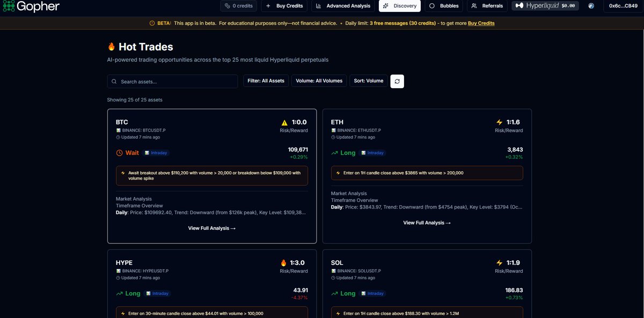Open View Full Analysis on BTC card
The image size is (644, 318).
click(212, 228)
